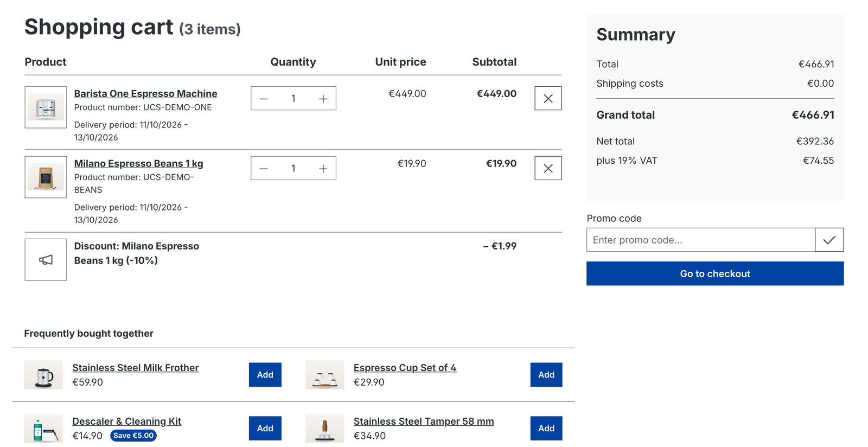868x447 pixels.
Task: Focus the promo code input field
Action: 701,240
